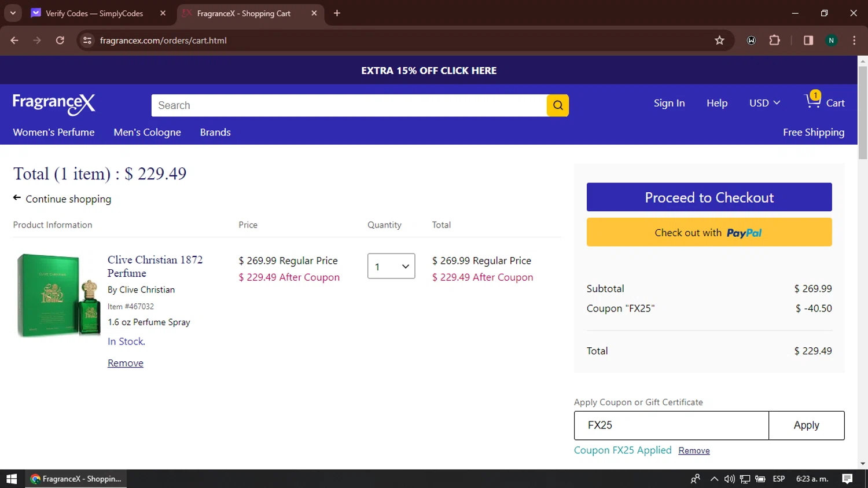Bookmark this page with the star icon
The width and height of the screenshot is (868, 488).
pyautogui.click(x=719, y=41)
